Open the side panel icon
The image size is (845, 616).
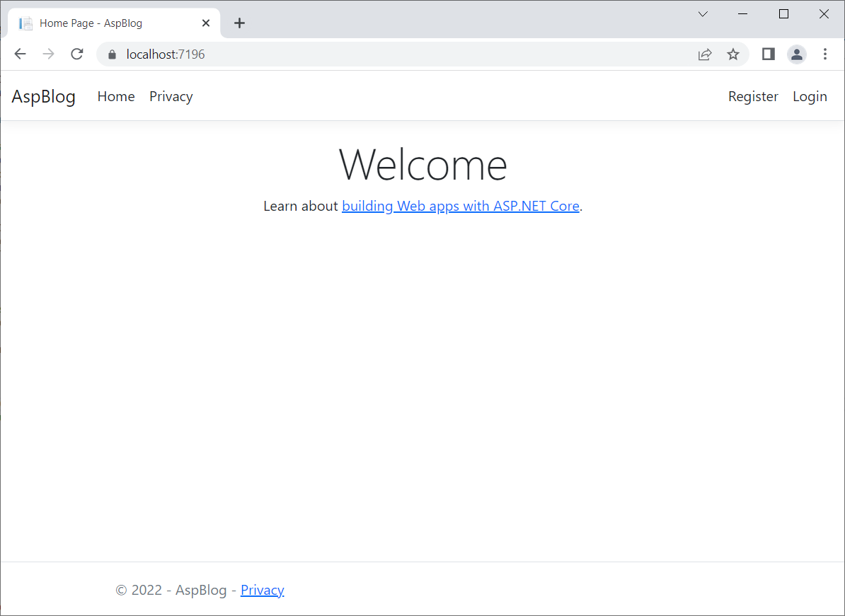[768, 54]
